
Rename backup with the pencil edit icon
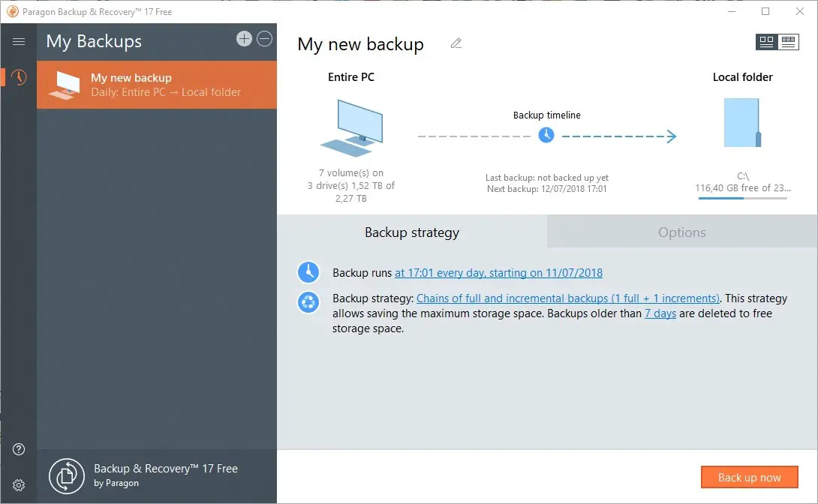pos(456,43)
